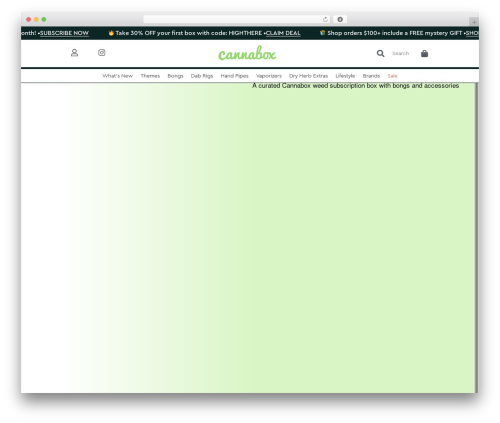Reload the page with the refresh icon
Screen dimensions: 500x423
click(x=325, y=19)
